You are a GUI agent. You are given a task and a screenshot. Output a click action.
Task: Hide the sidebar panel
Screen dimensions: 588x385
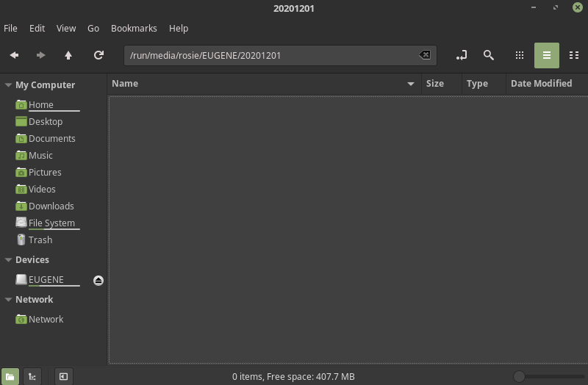click(64, 376)
